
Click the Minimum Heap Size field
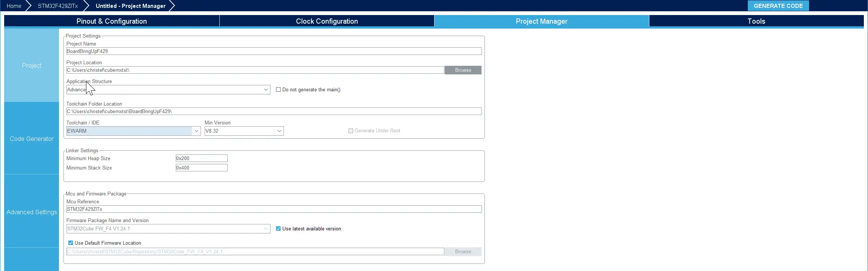(201, 159)
